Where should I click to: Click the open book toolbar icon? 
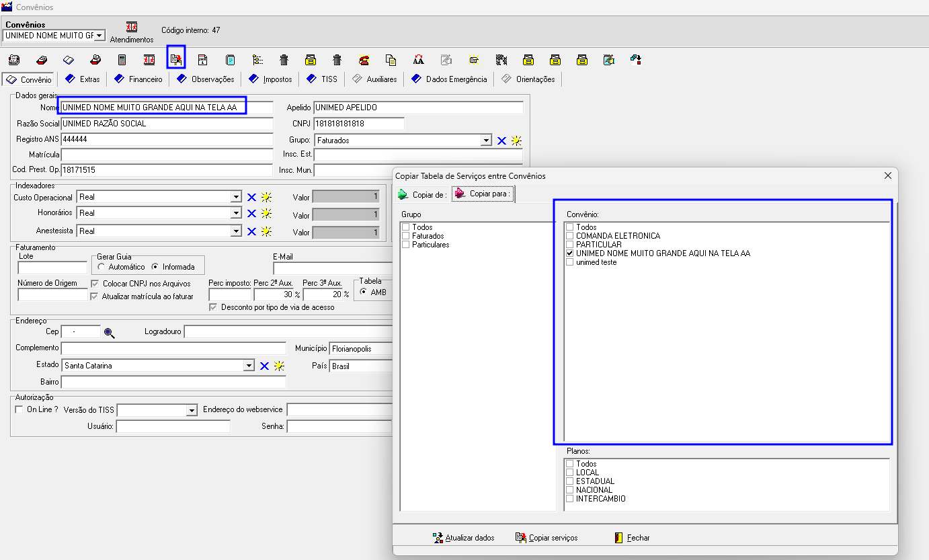coord(68,60)
